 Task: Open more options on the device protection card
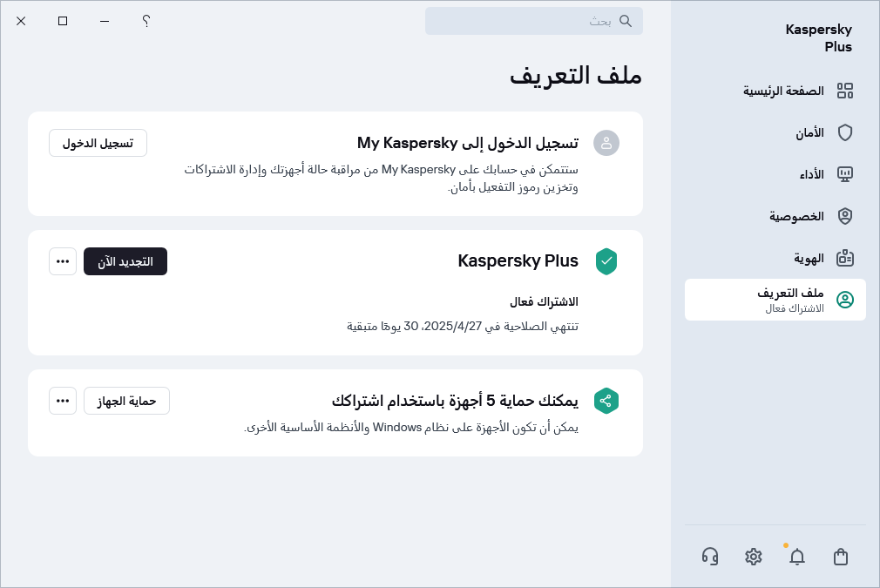pos(63,401)
